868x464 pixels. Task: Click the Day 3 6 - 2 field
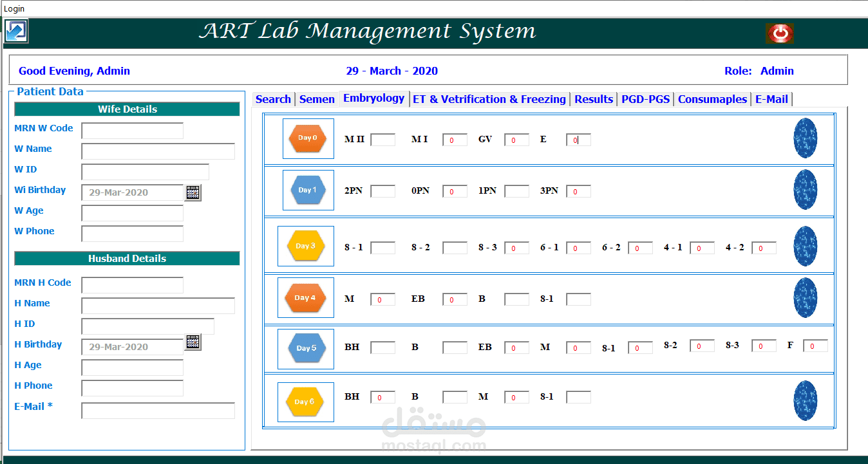(641, 248)
